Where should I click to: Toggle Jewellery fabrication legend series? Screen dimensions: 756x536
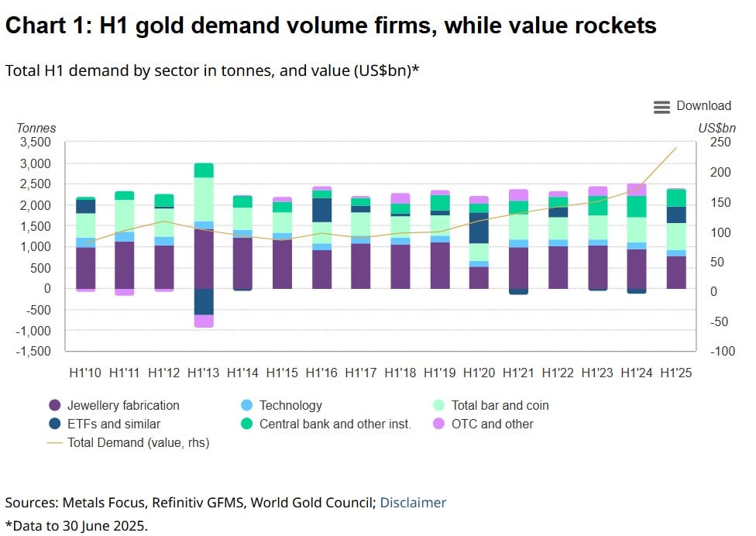pyautogui.click(x=115, y=405)
